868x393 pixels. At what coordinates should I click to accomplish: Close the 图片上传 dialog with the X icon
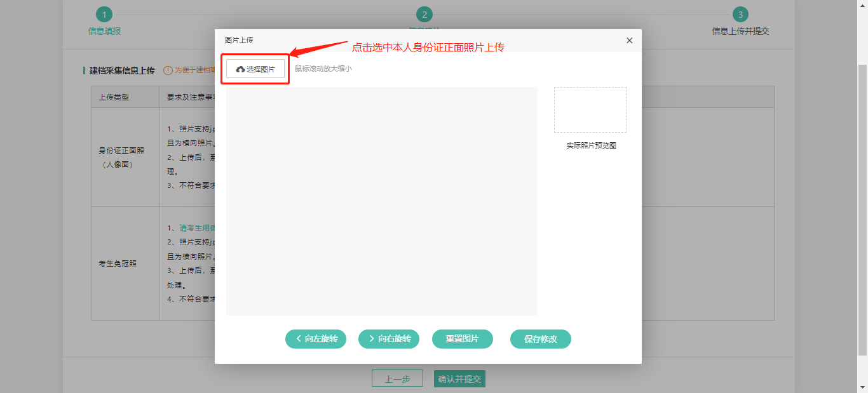629,40
